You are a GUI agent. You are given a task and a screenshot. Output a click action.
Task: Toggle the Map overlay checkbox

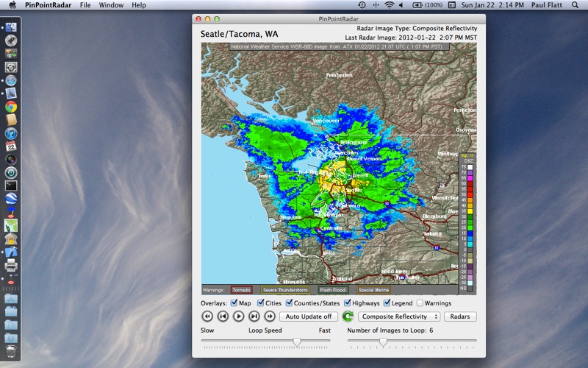pyautogui.click(x=234, y=302)
